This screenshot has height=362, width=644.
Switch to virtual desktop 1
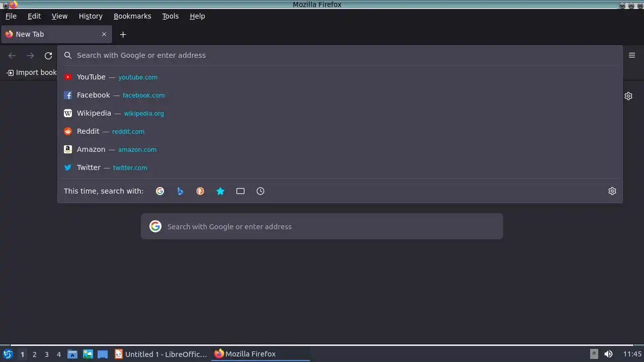(x=22, y=354)
